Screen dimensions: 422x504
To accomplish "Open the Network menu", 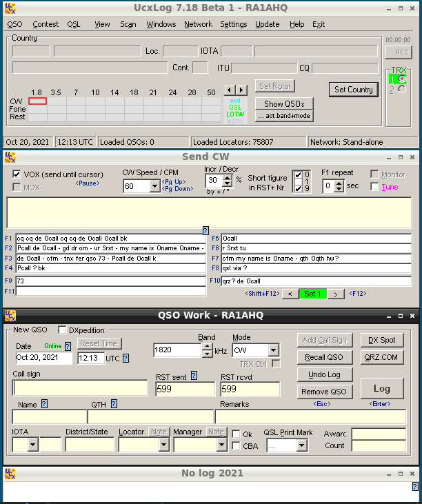I will pos(199,24).
